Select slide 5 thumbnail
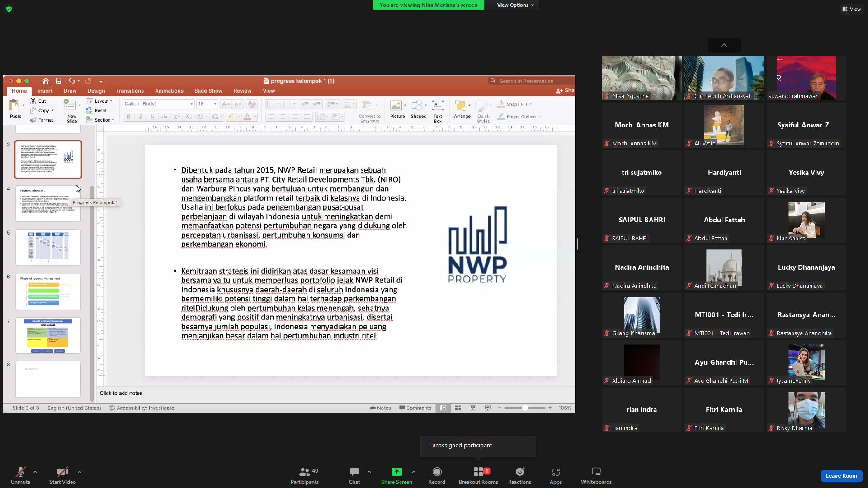Viewport: 868px width, 488px height. pos(48,247)
